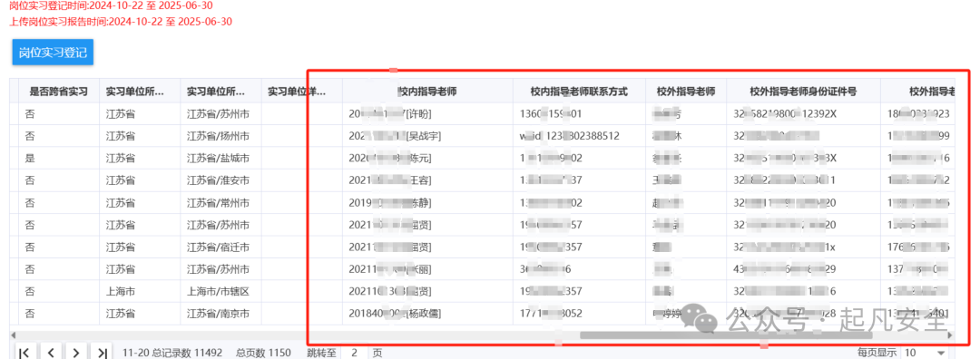The height and width of the screenshot is (359, 980).
Task: Click the 校内指导老师联系方式 column header
Action: pyautogui.click(x=579, y=92)
